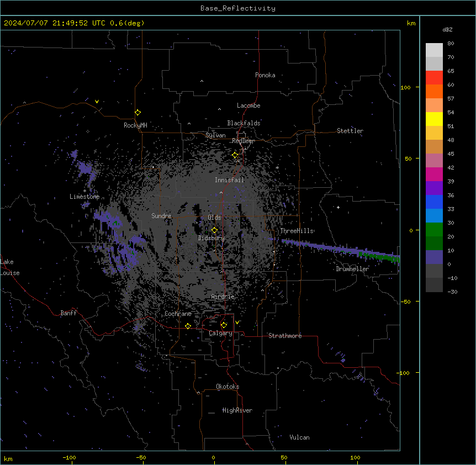This screenshot has width=476, height=465.
Task: Select the Innisfail label
Action: pyautogui.click(x=230, y=180)
